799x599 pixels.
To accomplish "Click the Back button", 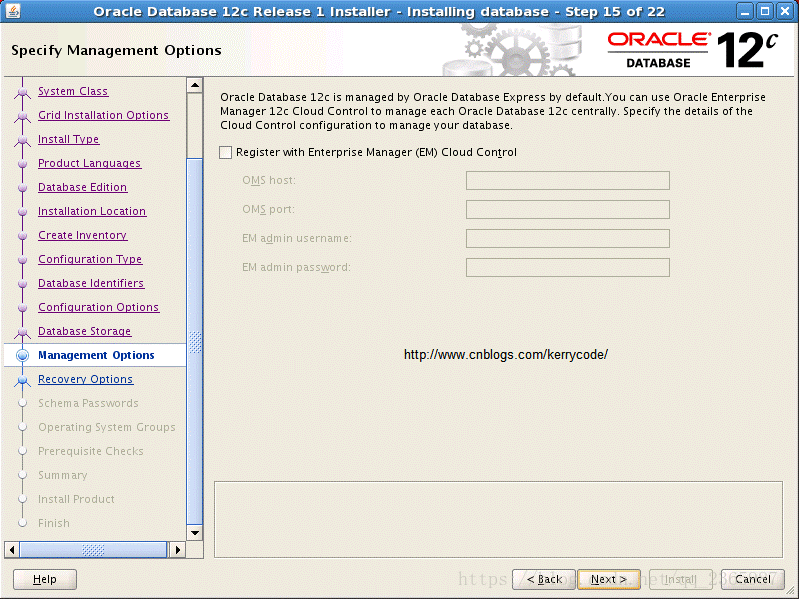I will click(544, 579).
